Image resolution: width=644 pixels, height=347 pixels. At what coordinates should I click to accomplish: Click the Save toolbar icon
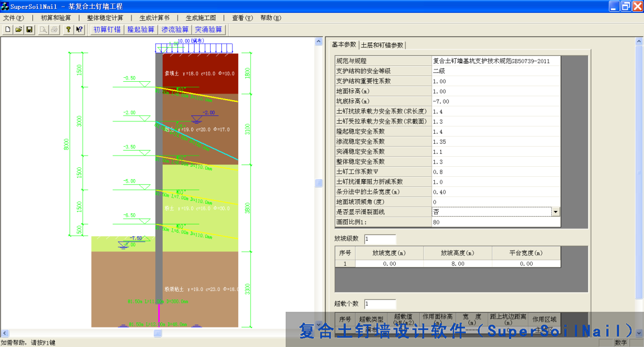pos(29,30)
